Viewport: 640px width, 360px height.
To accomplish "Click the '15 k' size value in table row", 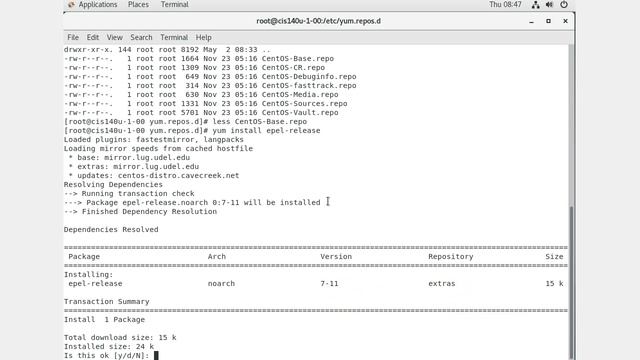I will 554,283.
